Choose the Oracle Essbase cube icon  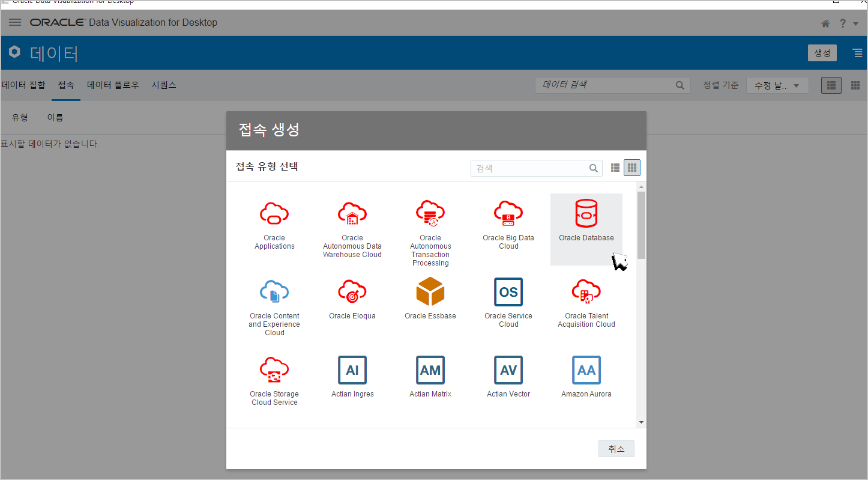point(430,291)
